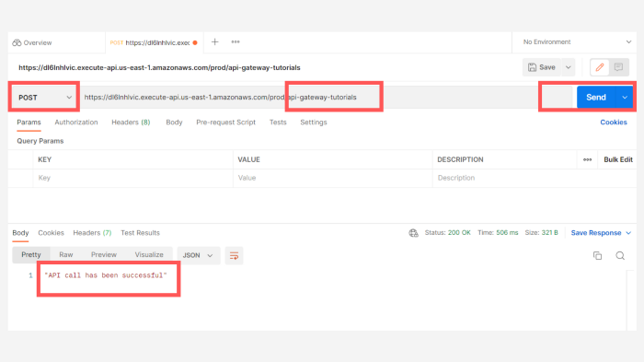This screenshot has height=362, width=644.
Task: Add a new request tab with plus icon
Action: pyautogui.click(x=214, y=42)
